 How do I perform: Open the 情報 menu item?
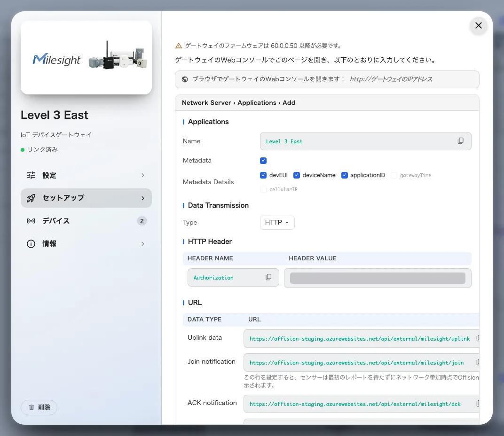(86, 244)
